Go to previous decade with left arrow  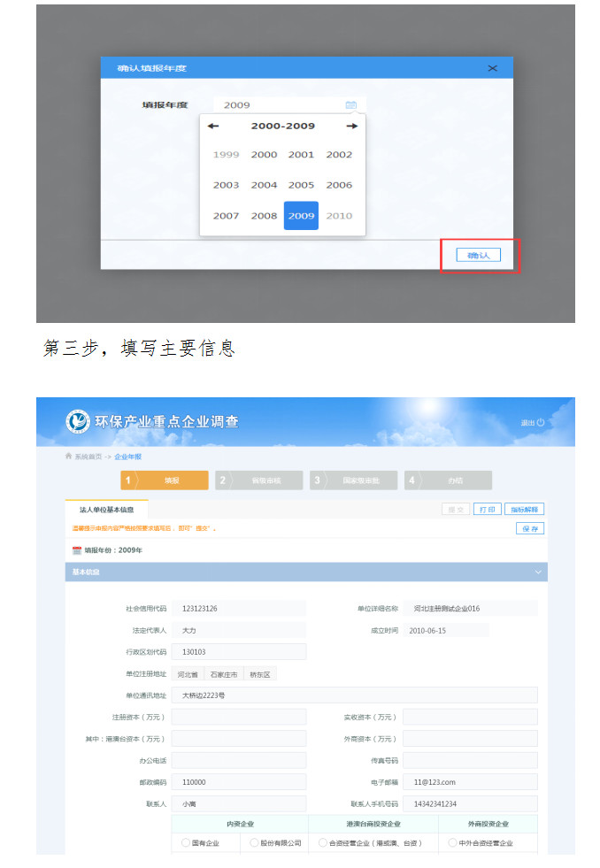coord(213,127)
